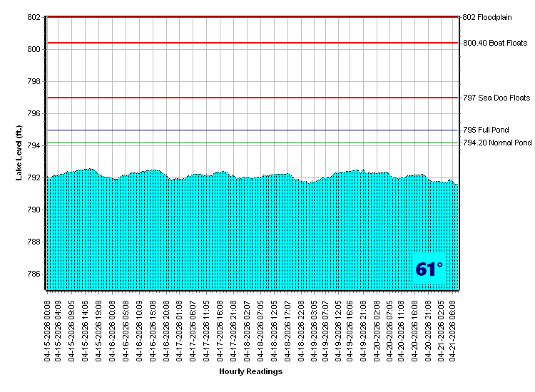Select the 794.20 Normal Pond label
The image size is (535, 392).
click(x=497, y=143)
